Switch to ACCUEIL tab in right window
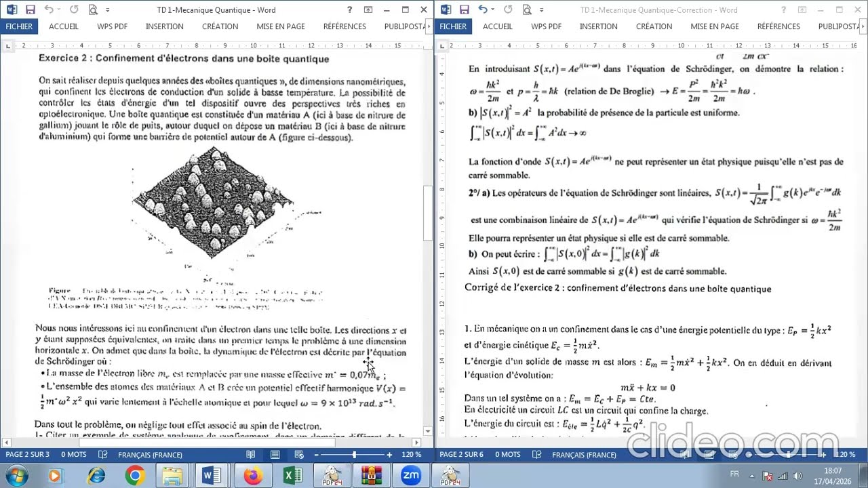This screenshot has width=868, height=488. pyautogui.click(x=498, y=26)
